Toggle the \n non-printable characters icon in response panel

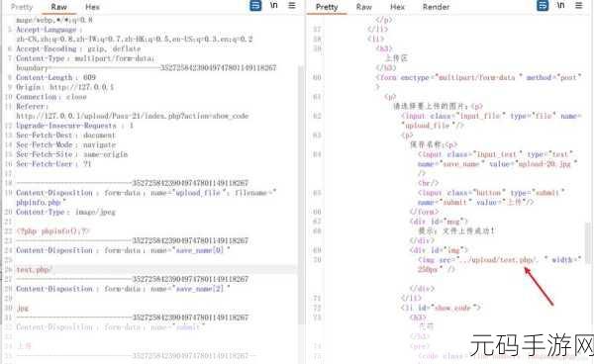click(x=560, y=5)
